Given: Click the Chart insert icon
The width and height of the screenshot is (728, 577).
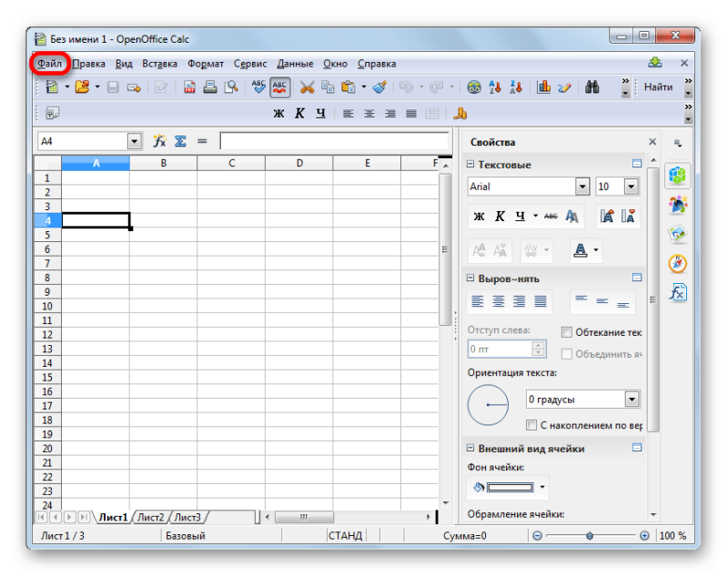Looking at the screenshot, I should [543, 86].
